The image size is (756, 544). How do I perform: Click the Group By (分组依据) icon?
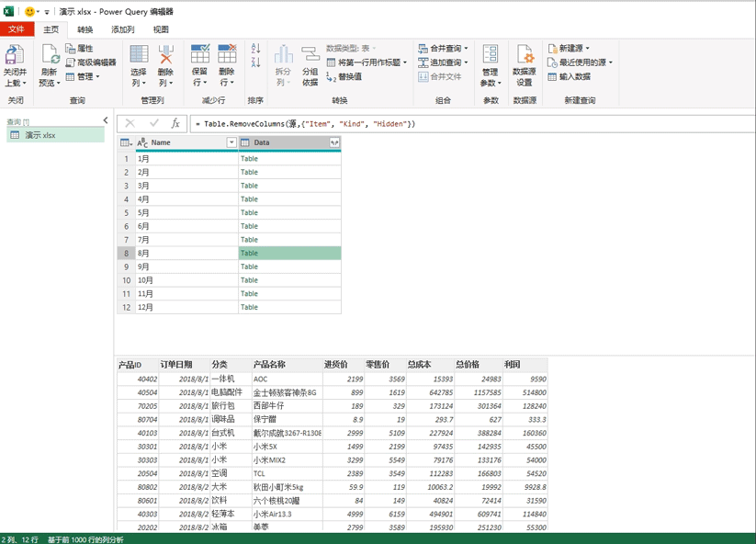310,54
